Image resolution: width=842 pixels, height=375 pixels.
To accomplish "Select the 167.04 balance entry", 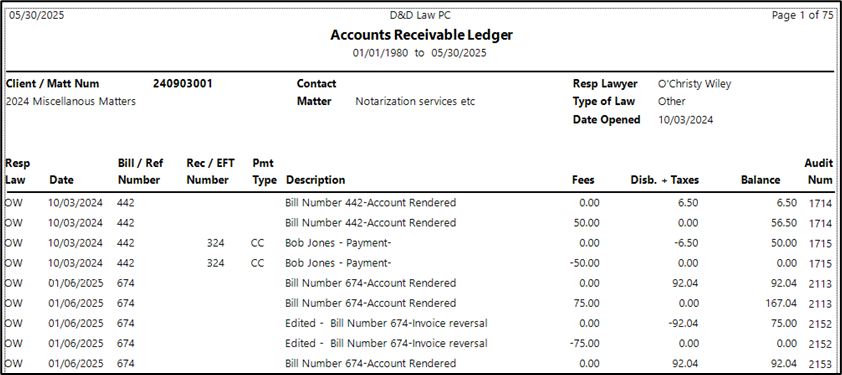I will 781,304.
